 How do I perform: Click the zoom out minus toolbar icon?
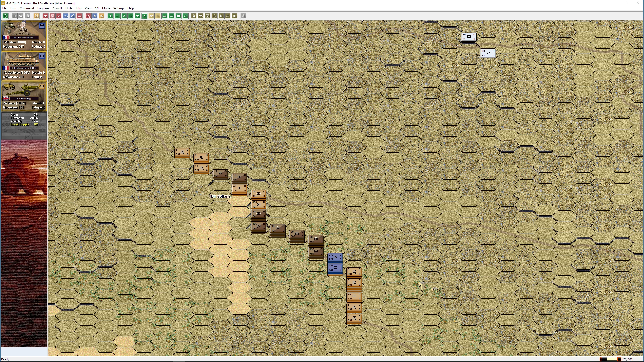pyautogui.click(x=117, y=16)
